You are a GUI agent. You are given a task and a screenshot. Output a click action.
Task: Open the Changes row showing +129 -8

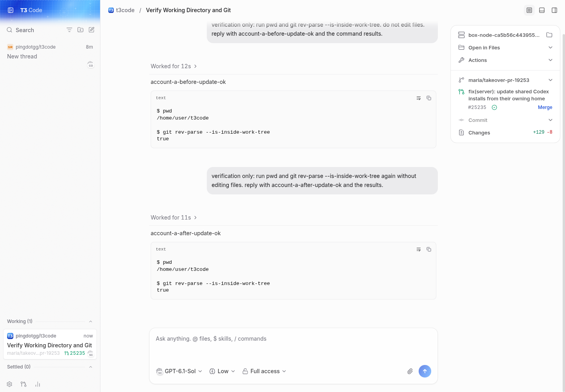coord(505,132)
